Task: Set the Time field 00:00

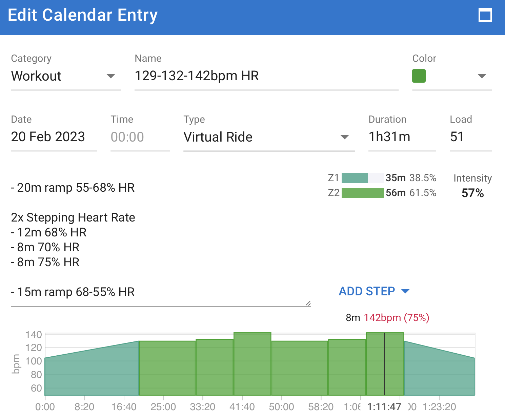Action: coord(140,137)
